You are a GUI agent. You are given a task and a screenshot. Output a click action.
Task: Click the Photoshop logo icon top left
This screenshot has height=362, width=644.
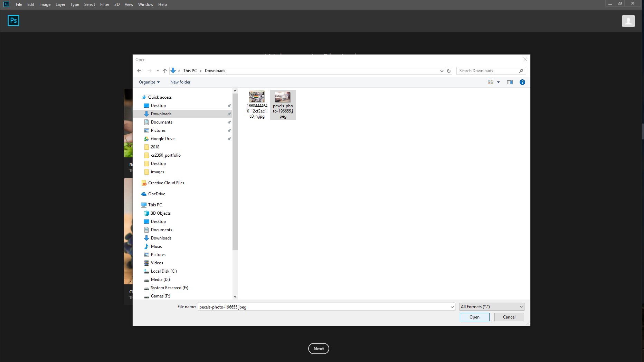coord(13,20)
